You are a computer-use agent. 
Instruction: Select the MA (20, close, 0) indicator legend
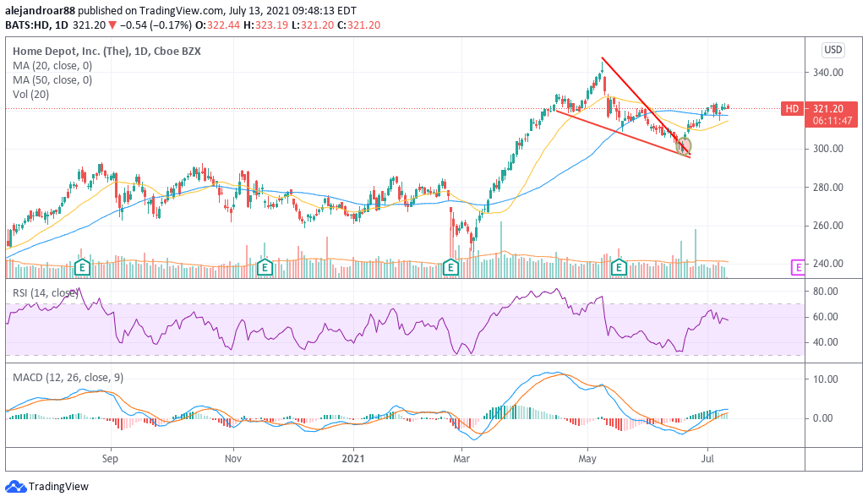(52, 65)
